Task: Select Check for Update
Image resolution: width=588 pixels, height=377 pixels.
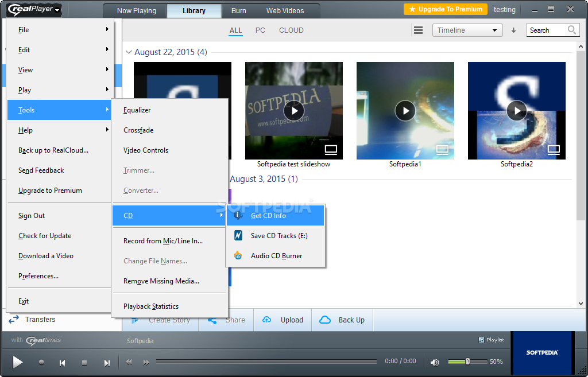Action: (x=60, y=235)
